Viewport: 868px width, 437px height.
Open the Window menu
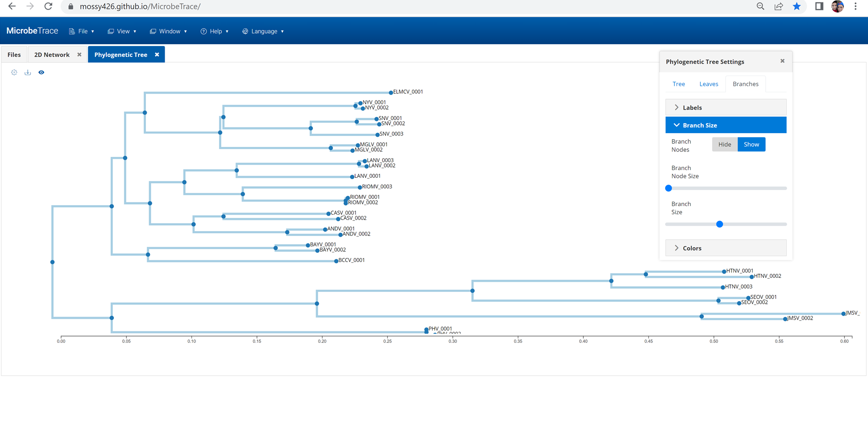168,31
